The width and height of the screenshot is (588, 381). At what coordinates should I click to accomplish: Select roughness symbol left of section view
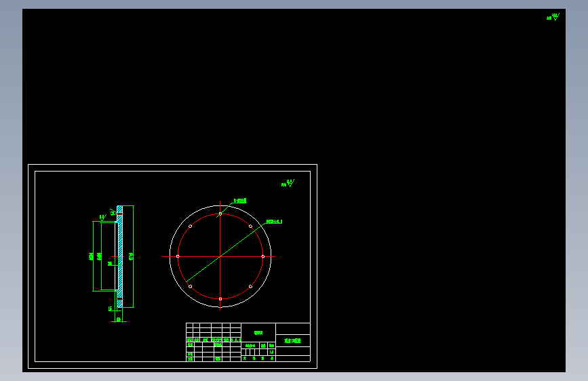click(103, 217)
